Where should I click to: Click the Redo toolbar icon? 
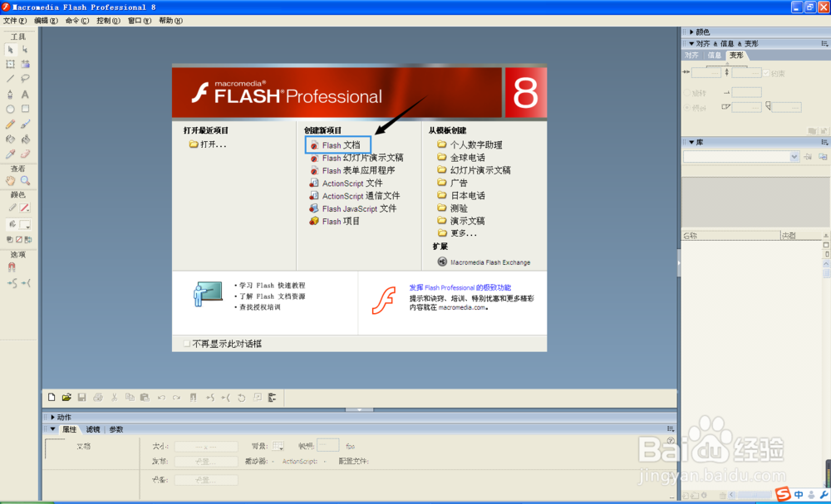176,398
